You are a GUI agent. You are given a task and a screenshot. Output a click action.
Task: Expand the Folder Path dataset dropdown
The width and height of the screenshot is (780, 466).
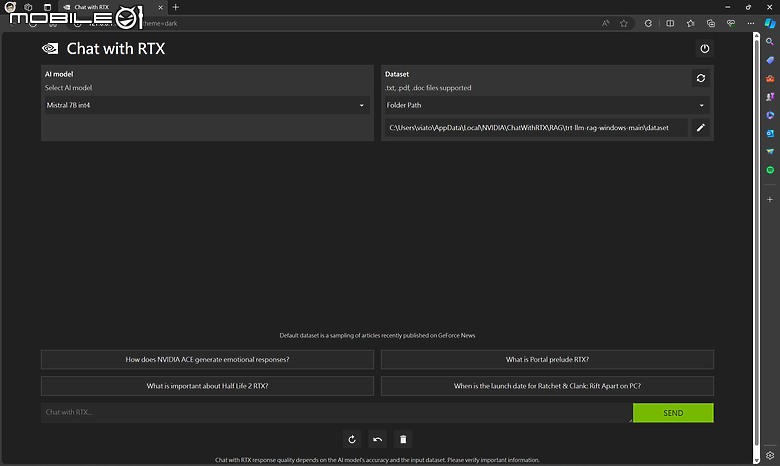[547, 105]
